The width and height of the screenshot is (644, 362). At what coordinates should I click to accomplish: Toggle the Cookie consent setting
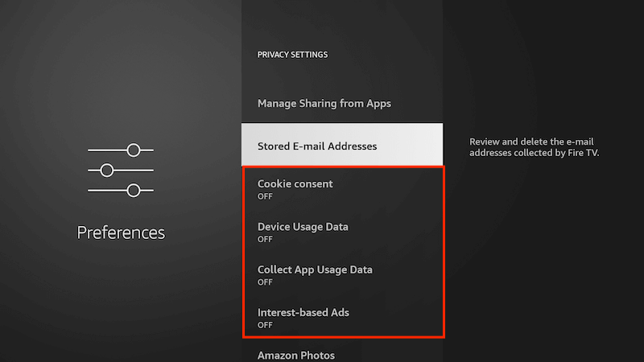342,189
